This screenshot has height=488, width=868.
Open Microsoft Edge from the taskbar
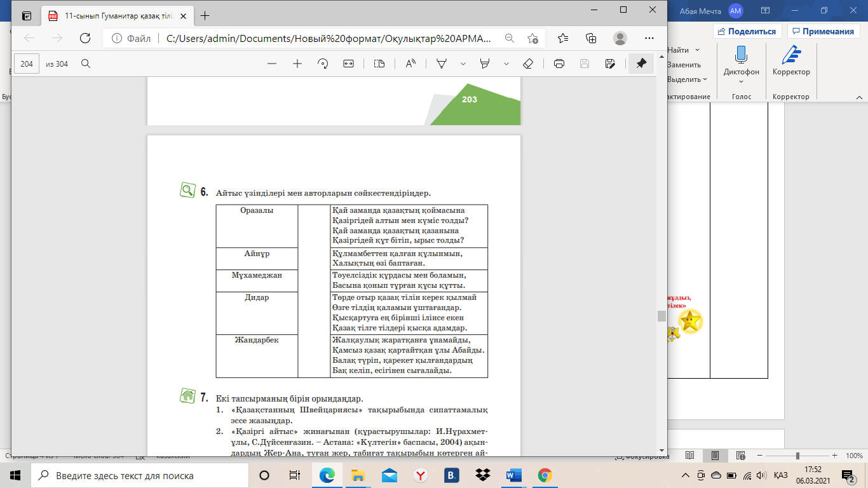(x=327, y=475)
